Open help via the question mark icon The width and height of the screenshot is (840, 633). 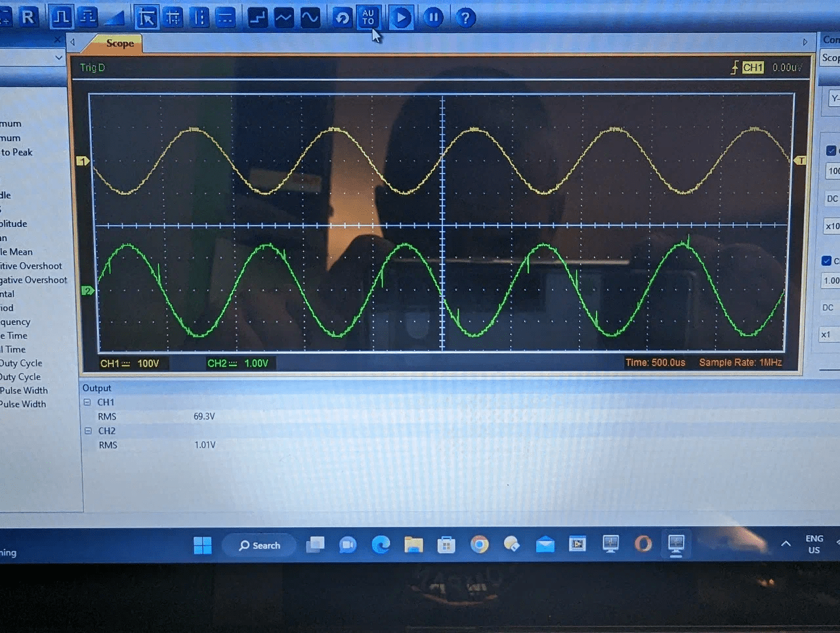click(465, 17)
